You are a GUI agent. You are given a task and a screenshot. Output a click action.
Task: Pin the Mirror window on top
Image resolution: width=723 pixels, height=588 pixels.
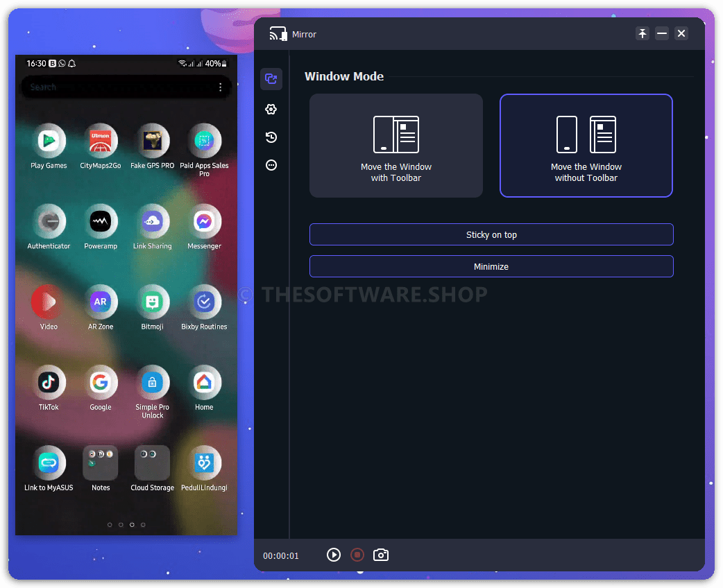point(643,34)
